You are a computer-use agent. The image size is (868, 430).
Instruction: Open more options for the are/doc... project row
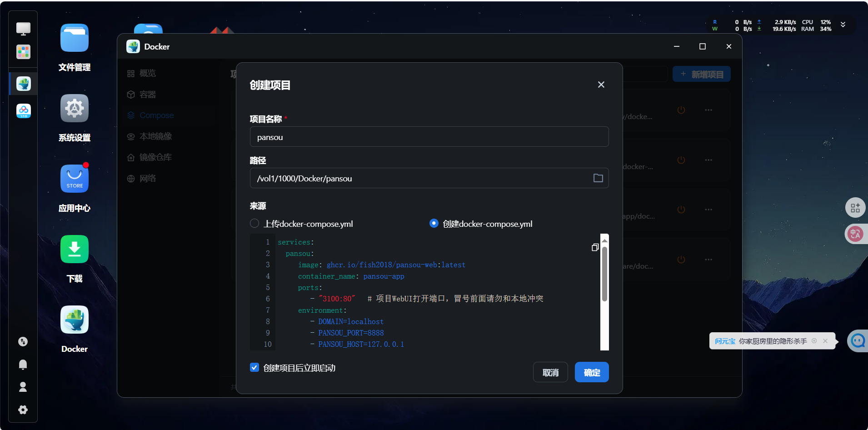click(708, 260)
